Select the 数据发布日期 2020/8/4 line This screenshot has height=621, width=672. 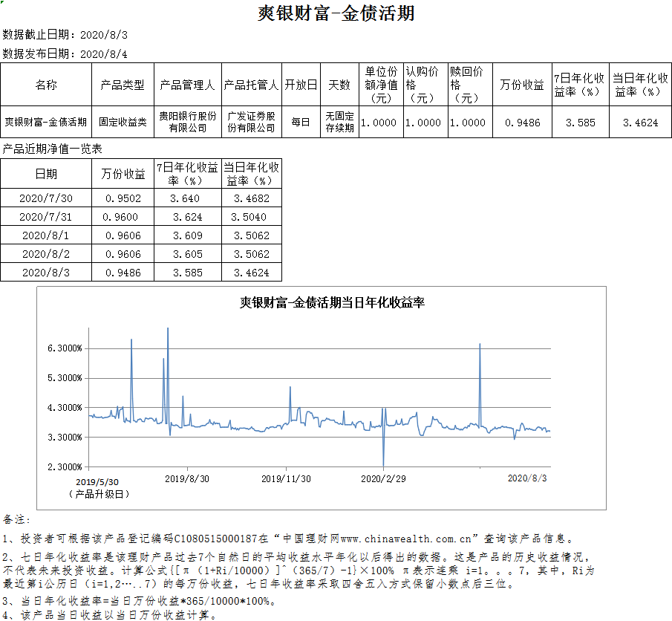pos(65,54)
